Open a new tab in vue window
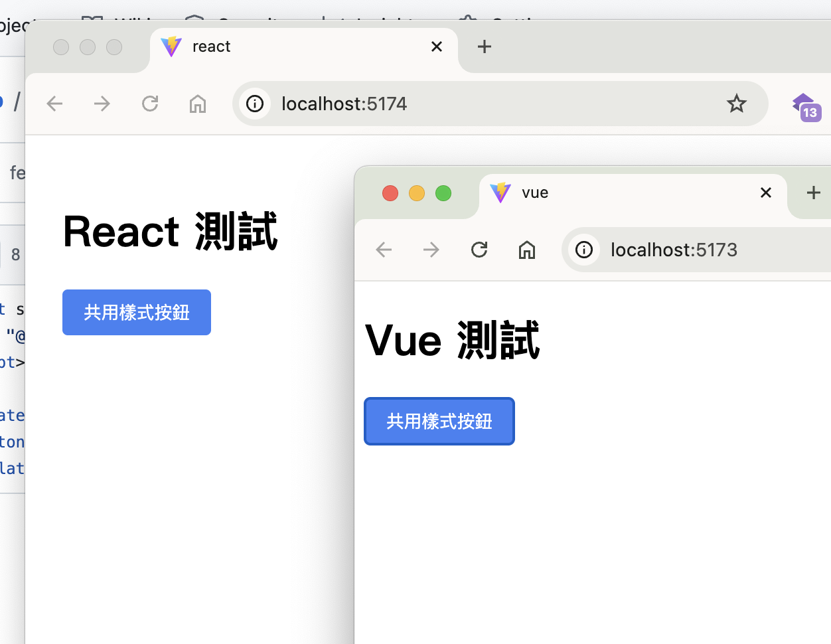The width and height of the screenshot is (831, 644). [814, 193]
